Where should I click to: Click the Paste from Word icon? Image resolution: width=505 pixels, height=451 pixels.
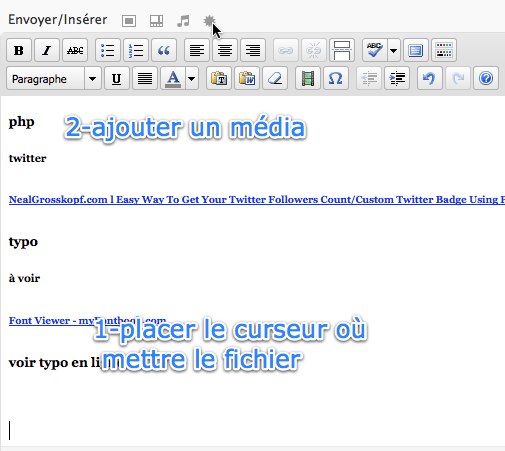[247, 79]
